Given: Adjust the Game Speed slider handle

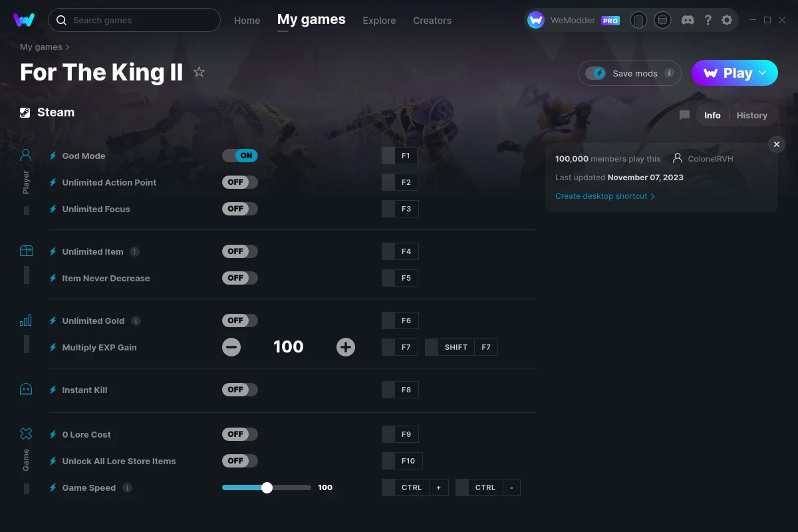Looking at the screenshot, I should 267,487.
